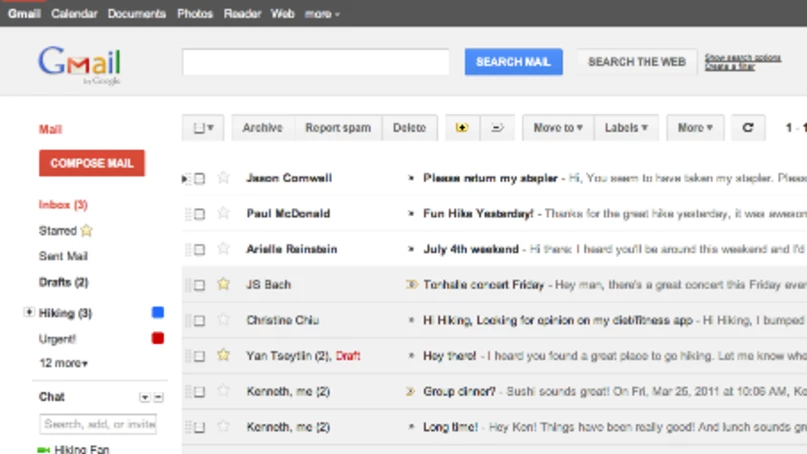Expand 12 more labels
The width and height of the screenshot is (807, 454).
coord(63,363)
